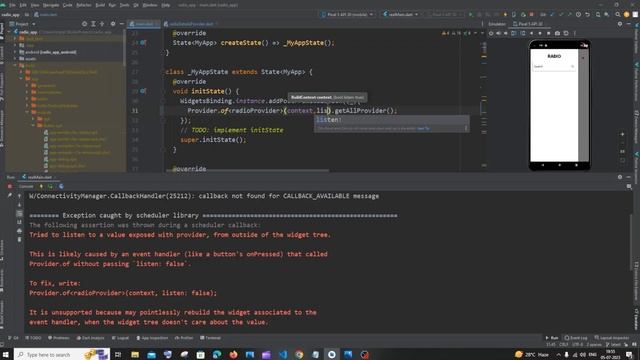Click the emulator Android back button
The image size is (640, 360).
(543, 165)
